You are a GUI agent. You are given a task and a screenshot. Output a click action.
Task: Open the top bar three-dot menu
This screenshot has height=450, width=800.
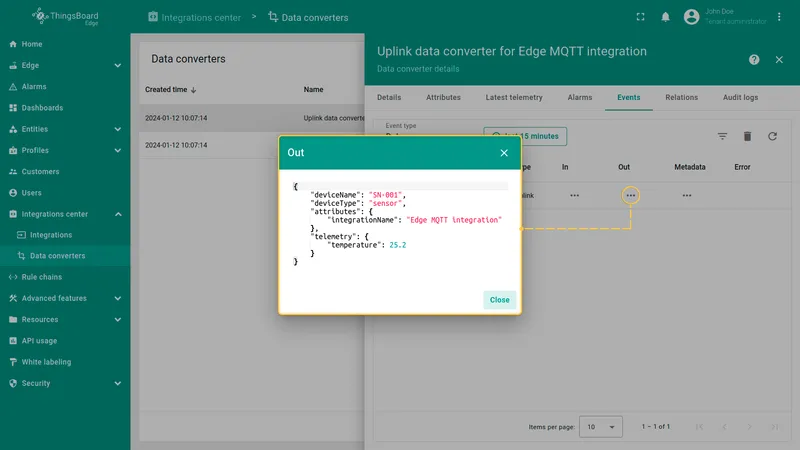779,17
